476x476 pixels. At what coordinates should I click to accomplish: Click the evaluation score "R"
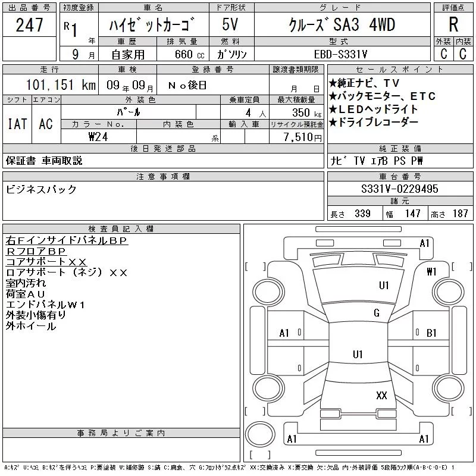[x=453, y=24]
